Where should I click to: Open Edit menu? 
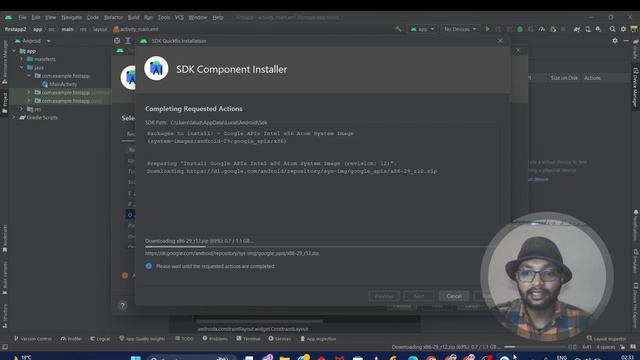pos(36,18)
